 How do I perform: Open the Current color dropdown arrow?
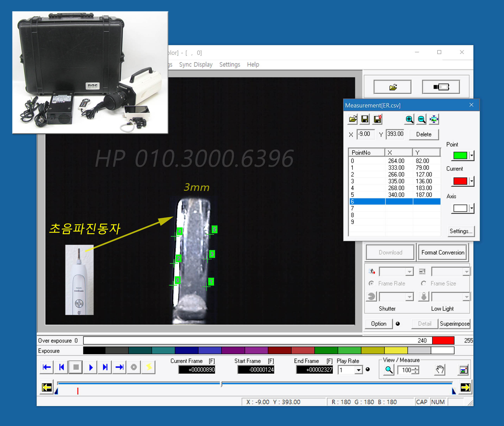click(x=472, y=181)
